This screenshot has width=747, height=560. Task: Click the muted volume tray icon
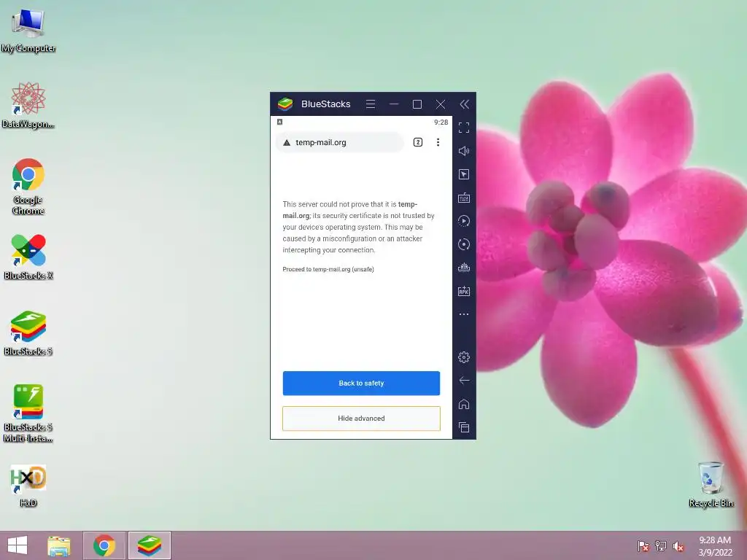(678, 546)
